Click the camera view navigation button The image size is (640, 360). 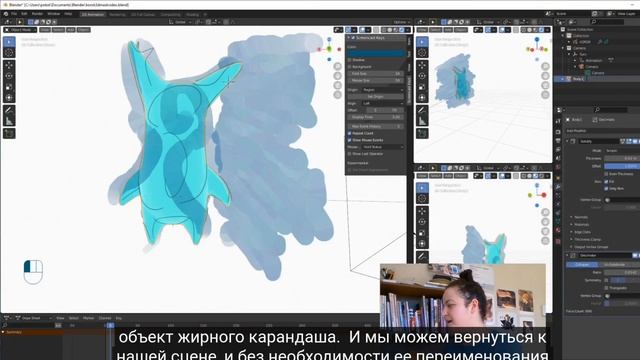[337, 85]
